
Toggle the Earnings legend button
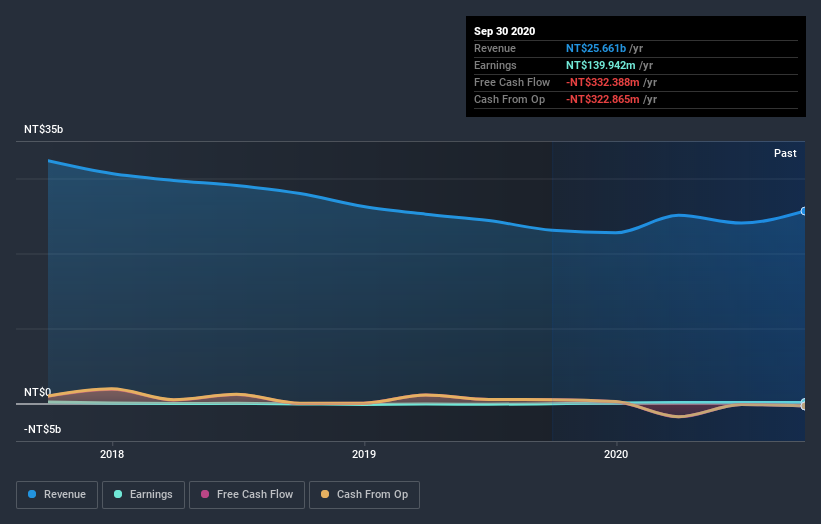click(x=143, y=495)
